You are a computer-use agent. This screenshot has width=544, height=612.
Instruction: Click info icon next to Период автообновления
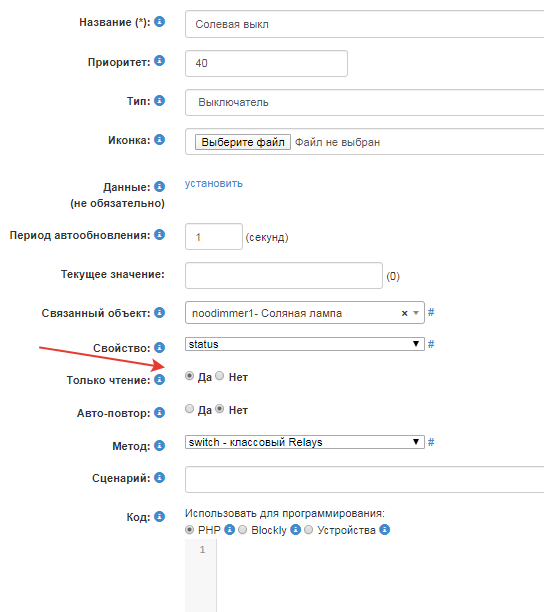point(159,235)
